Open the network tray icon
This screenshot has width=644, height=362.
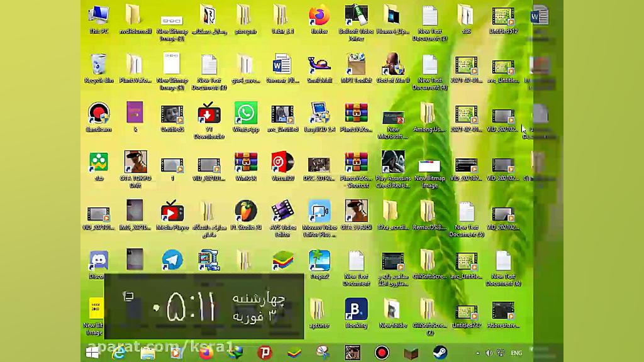(x=501, y=353)
